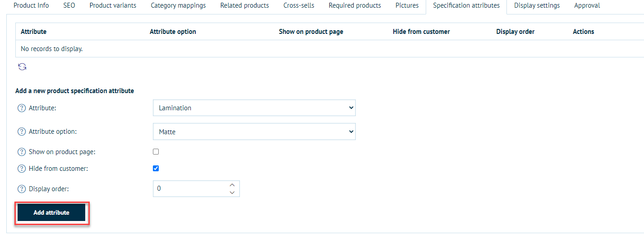The width and height of the screenshot is (644, 235).
Task: Click the Actions column header
Action: click(x=584, y=32)
